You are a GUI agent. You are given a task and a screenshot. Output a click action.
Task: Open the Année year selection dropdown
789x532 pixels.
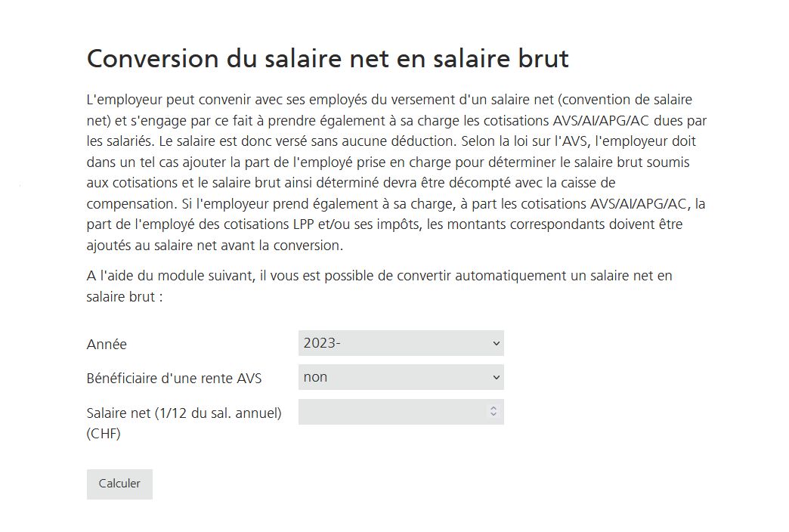(401, 343)
